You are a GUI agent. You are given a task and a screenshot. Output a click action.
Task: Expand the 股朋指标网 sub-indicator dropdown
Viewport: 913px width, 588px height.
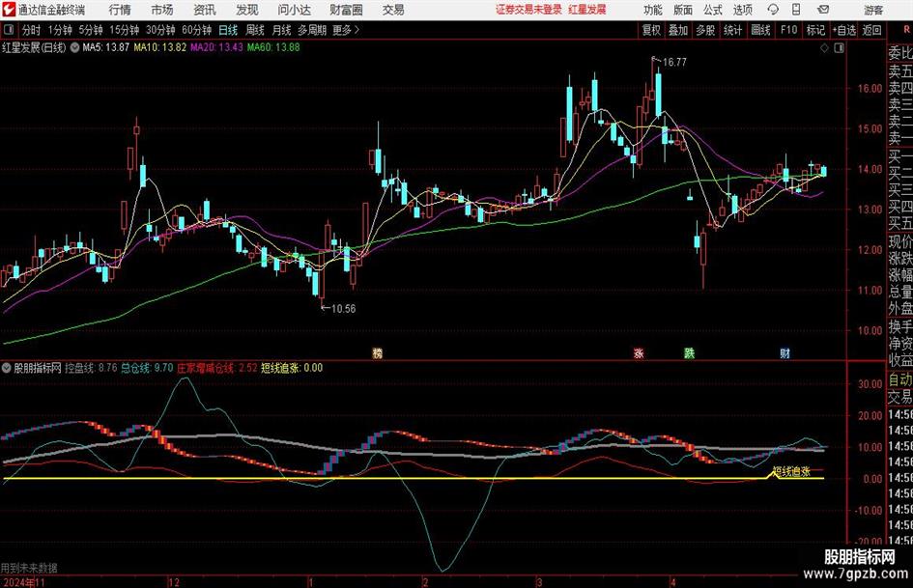coord(7,368)
